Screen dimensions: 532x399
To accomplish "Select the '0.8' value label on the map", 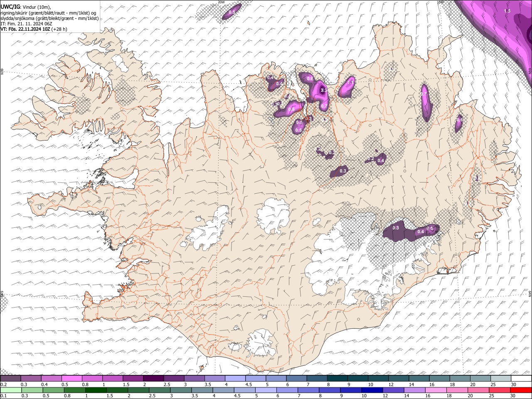I will [291, 109].
